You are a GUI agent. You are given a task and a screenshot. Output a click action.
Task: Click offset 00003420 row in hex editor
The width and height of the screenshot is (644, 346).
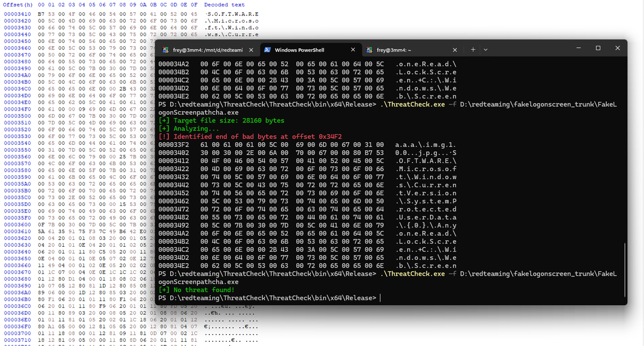pyautogui.click(x=17, y=20)
